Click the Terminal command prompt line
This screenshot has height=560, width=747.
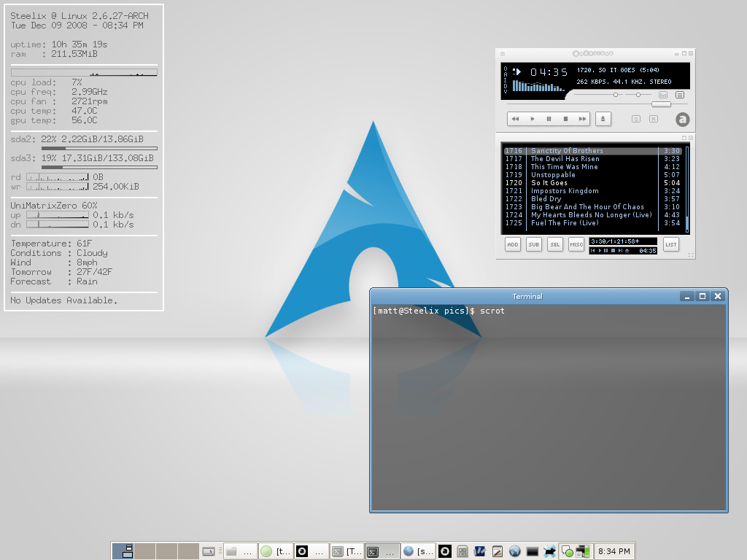438,311
